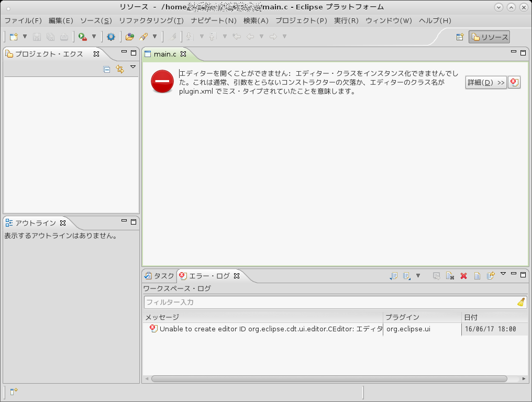
Task: Click the Save All toolbar icon
Action: (x=51, y=37)
